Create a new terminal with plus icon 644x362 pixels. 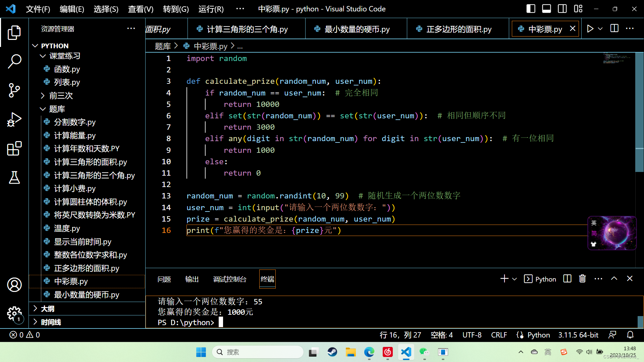tap(504, 279)
